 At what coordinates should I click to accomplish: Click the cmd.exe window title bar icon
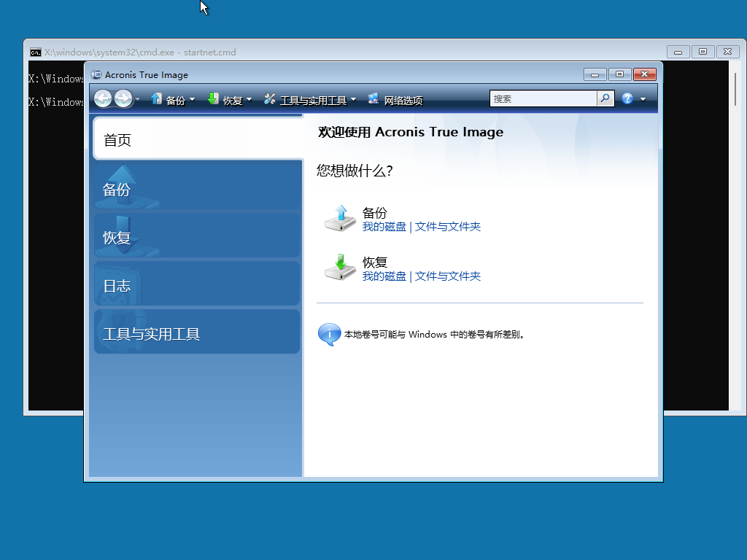coord(36,52)
